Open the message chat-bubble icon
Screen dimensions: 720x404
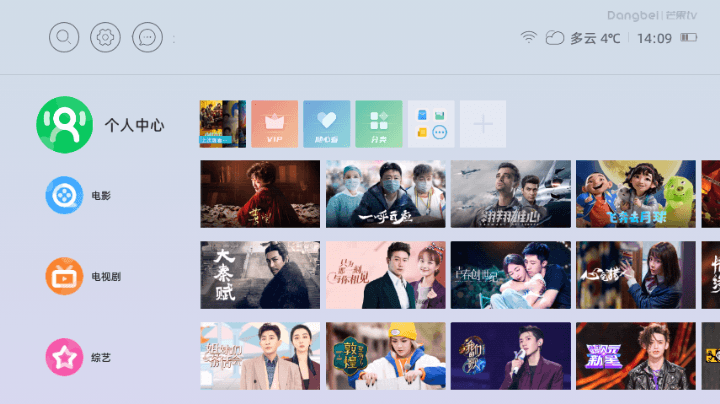147,37
